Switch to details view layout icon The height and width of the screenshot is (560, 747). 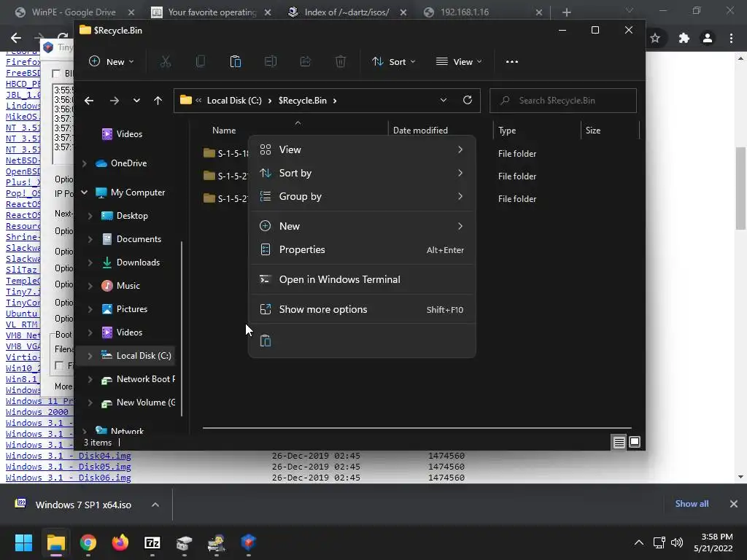coord(619,443)
